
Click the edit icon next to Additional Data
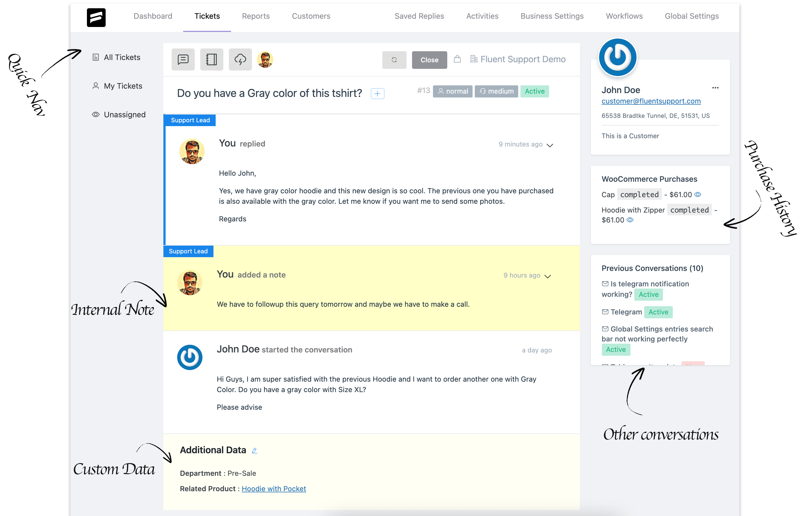[x=254, y=450]
